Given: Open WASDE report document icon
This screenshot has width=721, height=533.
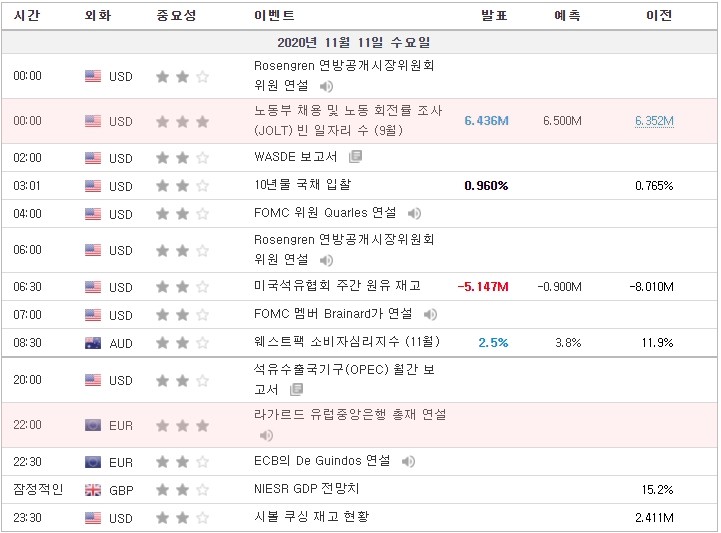Looking at the screenshot, I should pyautogui.click(x=355, y=157).
